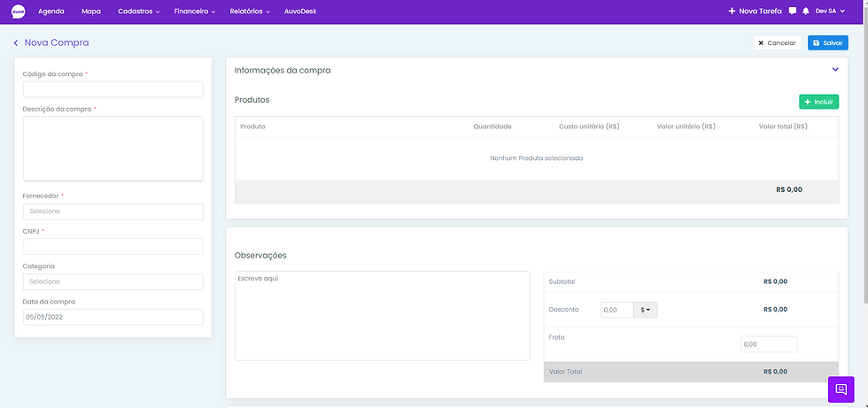Open the discount type $ dropdown
This screenshot has height=408, width=868.
[646, 310]
